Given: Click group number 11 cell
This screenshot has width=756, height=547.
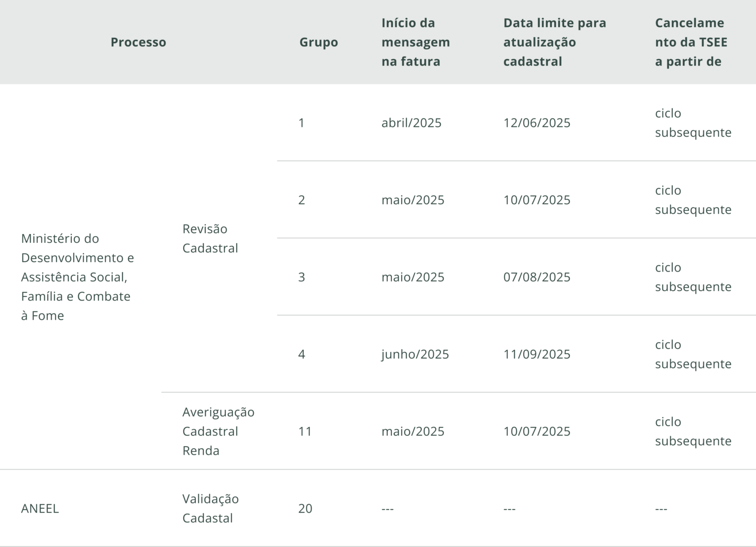Looking at the screenshot, I should (305, 431).
